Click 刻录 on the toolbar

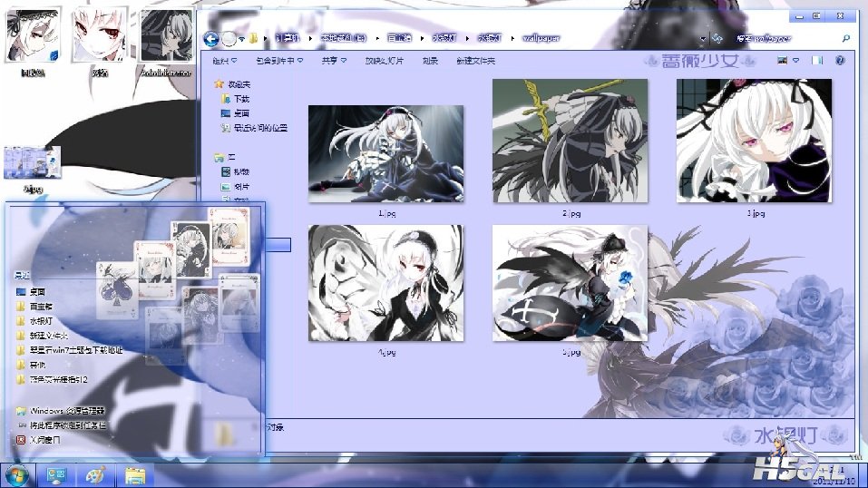(430, 61)
